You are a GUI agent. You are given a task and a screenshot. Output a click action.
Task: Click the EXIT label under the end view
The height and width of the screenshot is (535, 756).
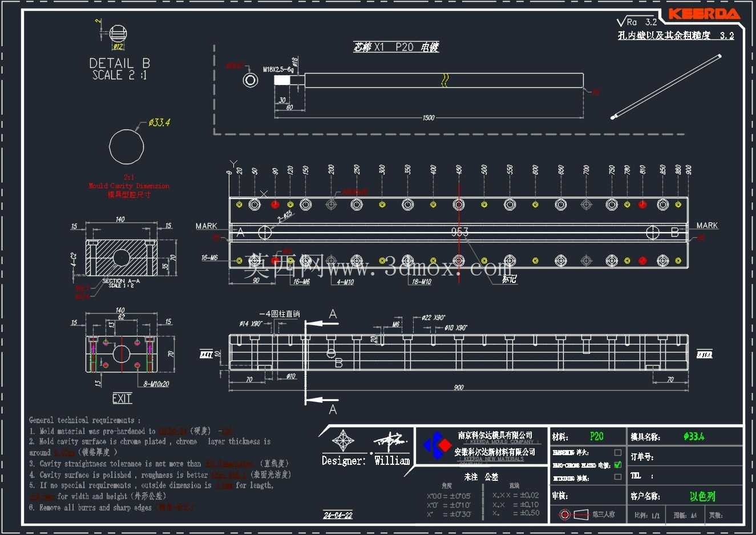(x=122, y=398)
